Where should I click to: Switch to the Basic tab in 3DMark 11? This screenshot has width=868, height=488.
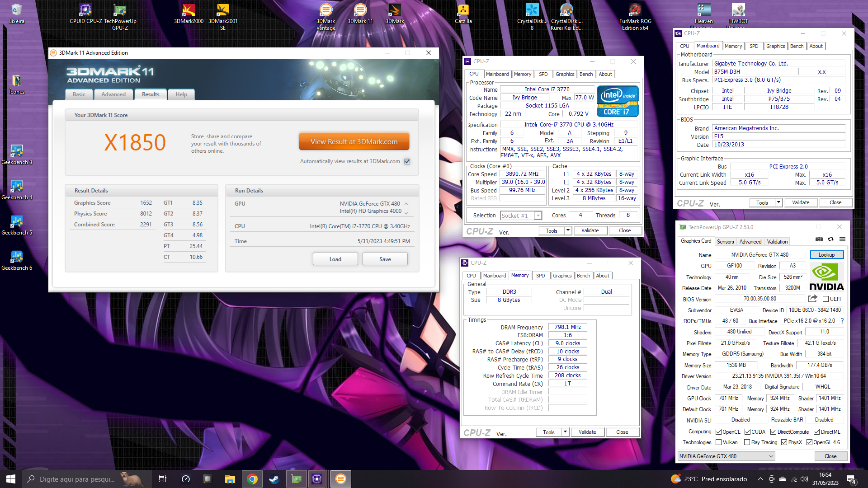[79, 94]
